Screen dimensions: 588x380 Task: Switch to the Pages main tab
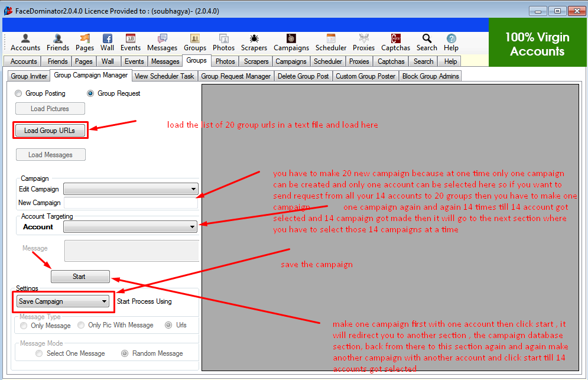[x=84, y=61]
